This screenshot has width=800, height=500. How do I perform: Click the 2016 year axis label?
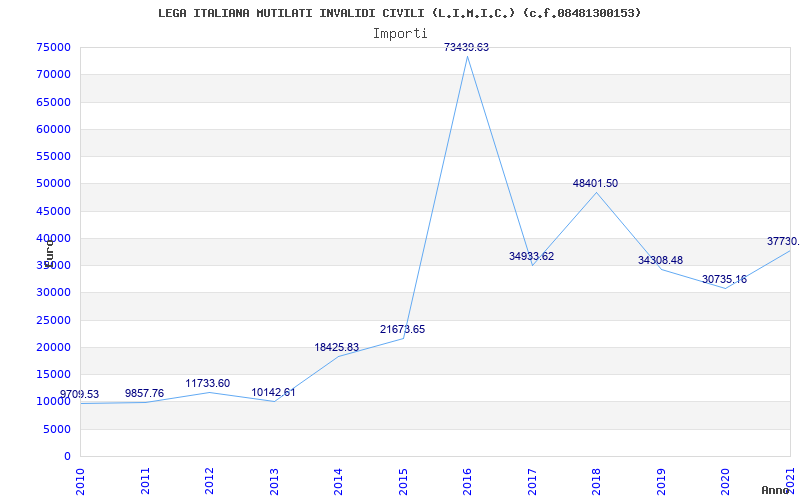467,482
